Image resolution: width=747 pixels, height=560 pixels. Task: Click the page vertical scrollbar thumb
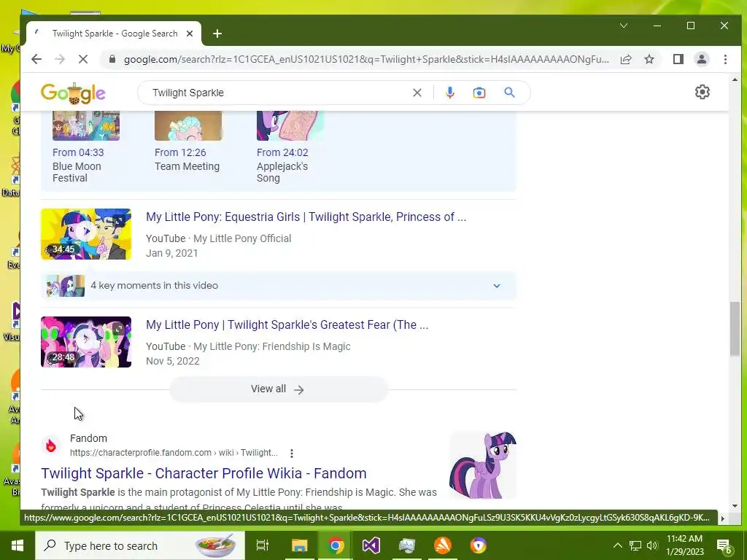click(735, 329)
